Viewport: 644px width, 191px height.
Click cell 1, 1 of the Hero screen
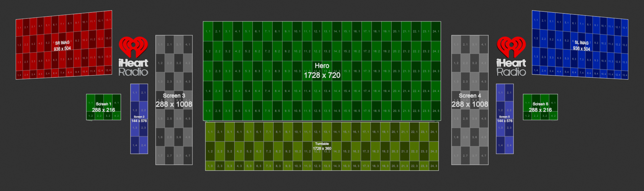click(208, 31)
